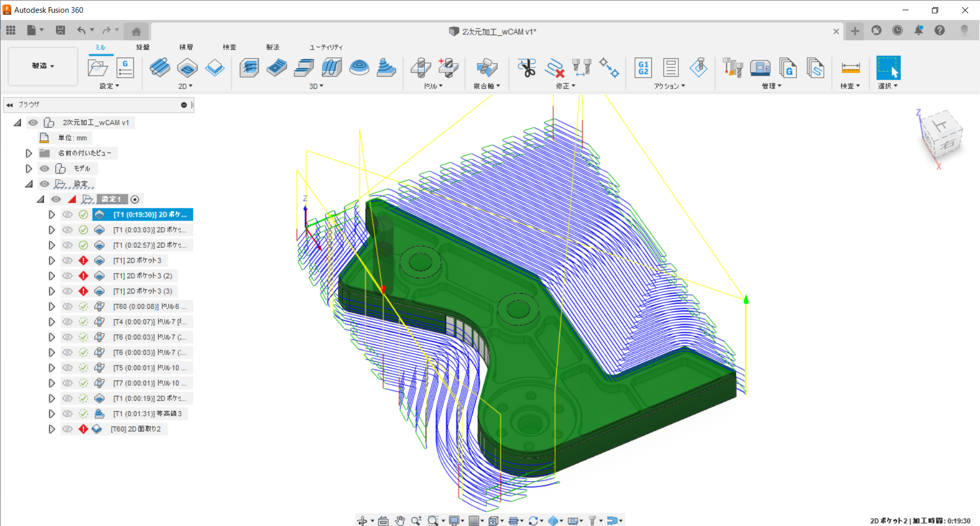Click the scissors trim toolpath icon
Image resolution: width=980 pixels, height=526 pixels.
coord(526,67)
